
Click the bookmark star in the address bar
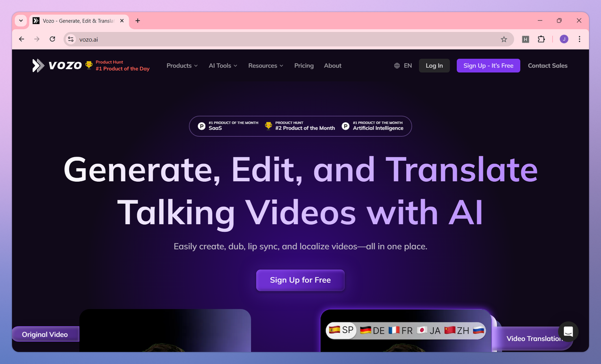coord(504,39)
